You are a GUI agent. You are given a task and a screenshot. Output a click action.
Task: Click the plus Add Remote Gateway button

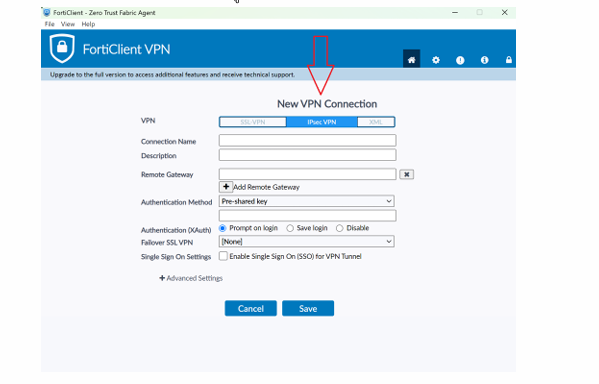click(226, 187)
